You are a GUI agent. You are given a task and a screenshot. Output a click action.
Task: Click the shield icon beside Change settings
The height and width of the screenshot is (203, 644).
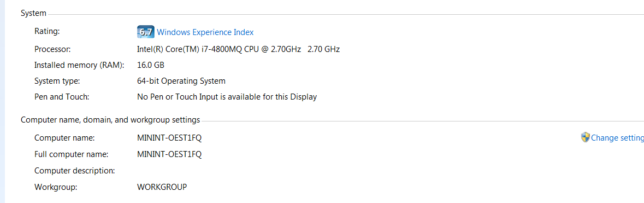pyautogui.click(x=585, y=137)
